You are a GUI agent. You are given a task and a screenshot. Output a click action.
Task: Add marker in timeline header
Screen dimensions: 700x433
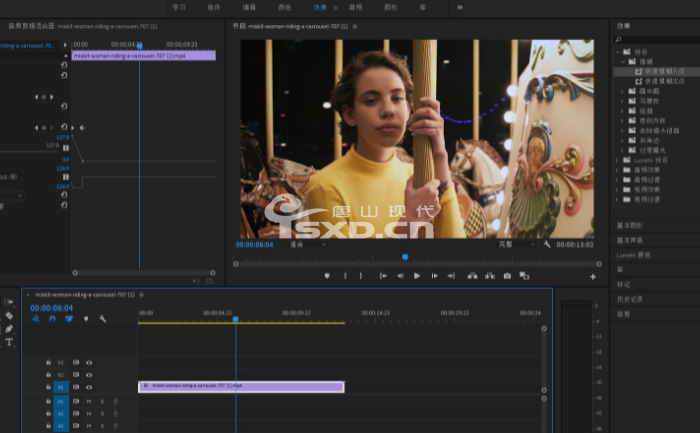(x=86, y=319)
